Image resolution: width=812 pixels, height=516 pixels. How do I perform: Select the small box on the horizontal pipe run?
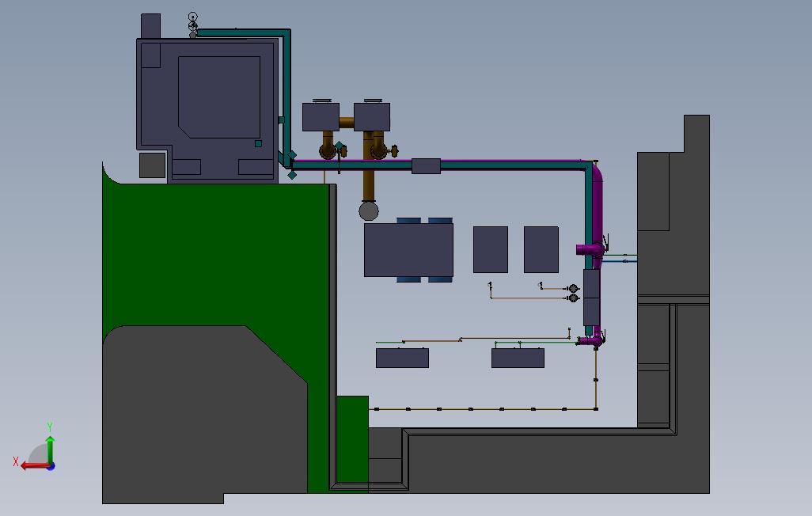[x=427, y=165]
